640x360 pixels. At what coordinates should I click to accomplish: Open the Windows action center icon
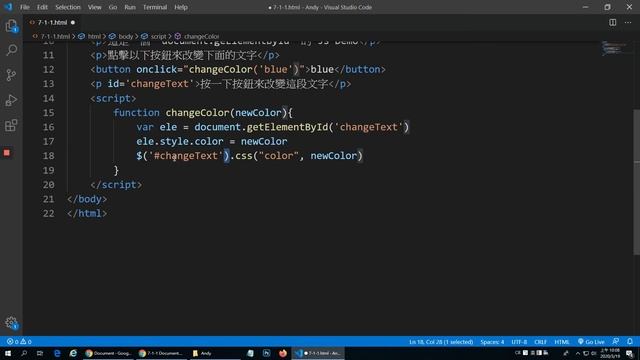[x=630, y=353]
